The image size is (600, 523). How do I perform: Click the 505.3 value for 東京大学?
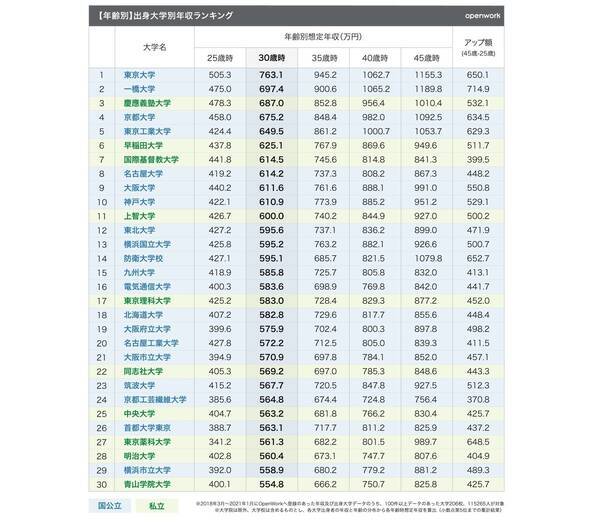tap(220, 75)
